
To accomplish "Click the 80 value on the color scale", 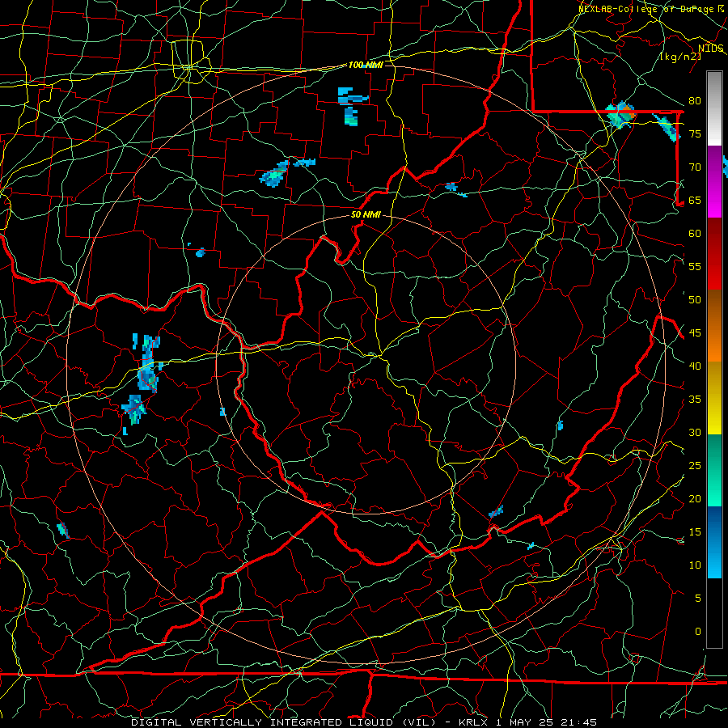I will 695,101.
